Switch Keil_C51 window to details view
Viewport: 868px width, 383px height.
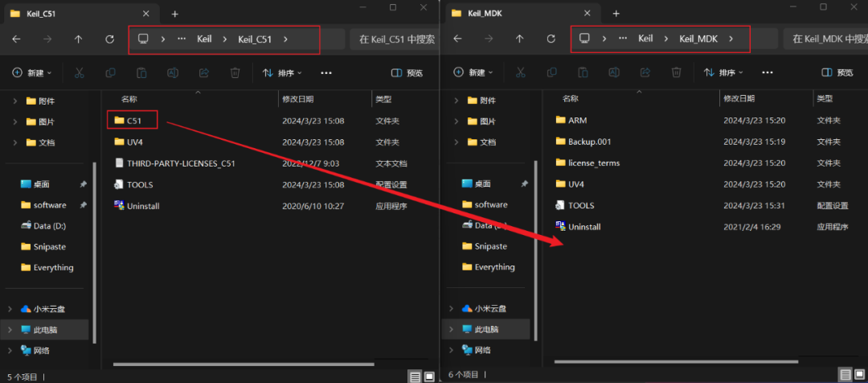click(415, 377)
